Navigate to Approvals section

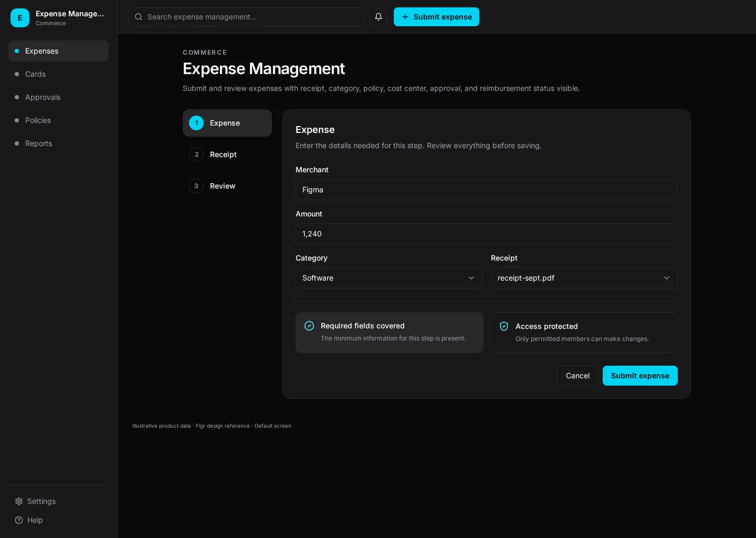[x=59, y=97]
